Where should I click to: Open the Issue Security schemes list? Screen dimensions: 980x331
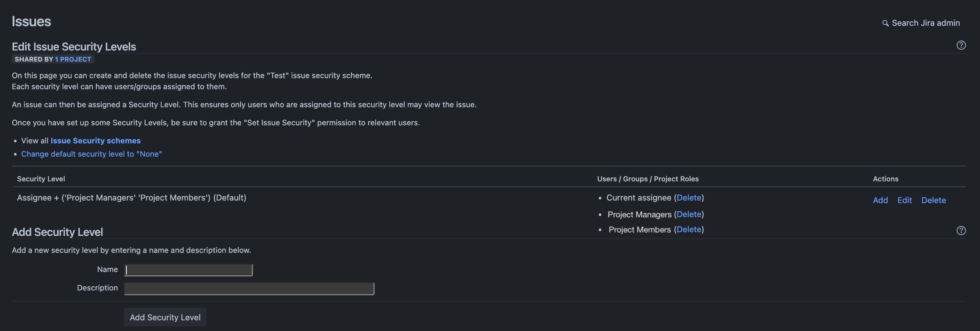95,140
